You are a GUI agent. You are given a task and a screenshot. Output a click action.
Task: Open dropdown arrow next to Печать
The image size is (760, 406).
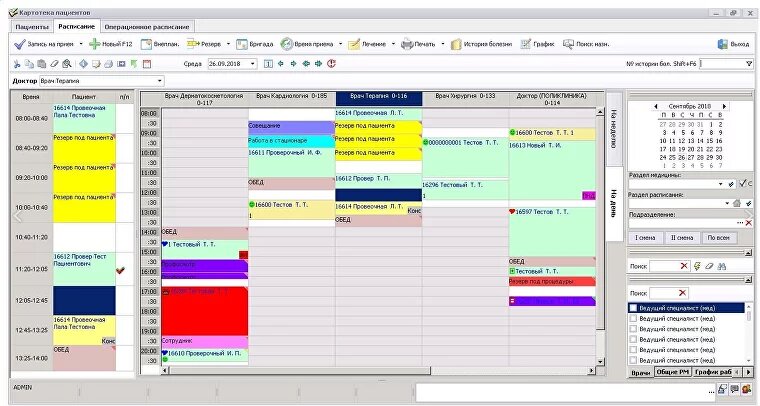point(443,44)
